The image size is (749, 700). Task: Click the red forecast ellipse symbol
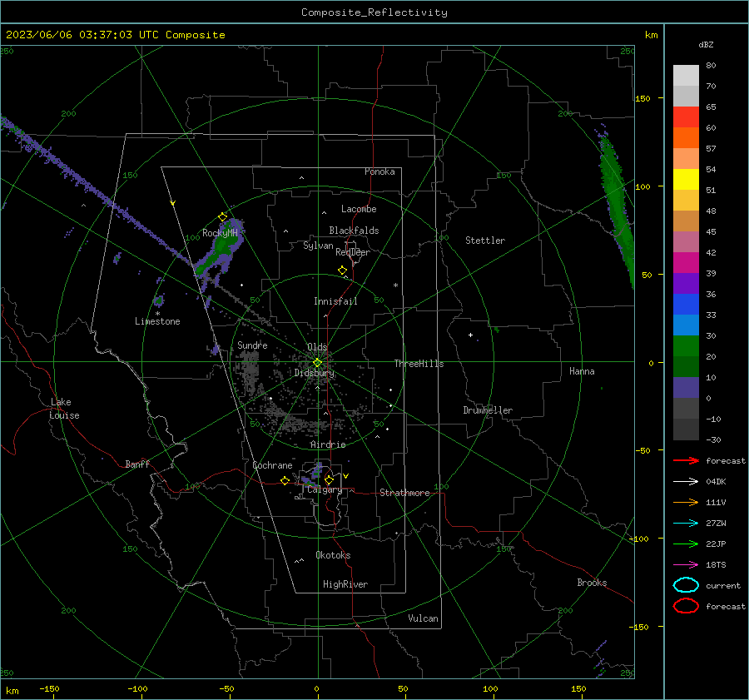(x=686, y=606)
